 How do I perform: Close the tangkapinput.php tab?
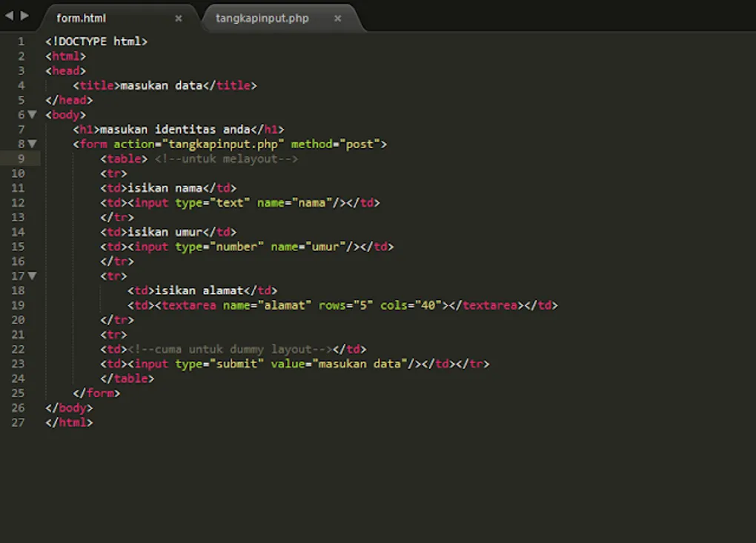pos(338,19)
